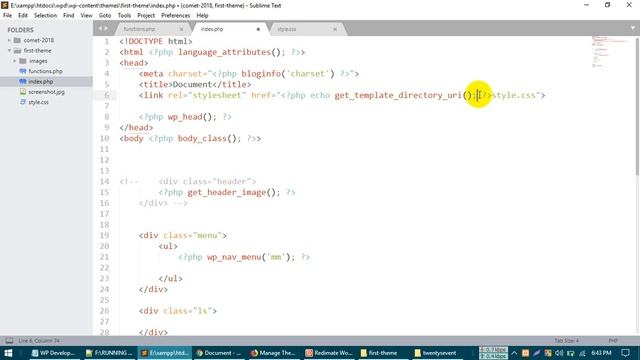Close the functions.php tab
The image size is (640, 360).
[x=181, y=29]
